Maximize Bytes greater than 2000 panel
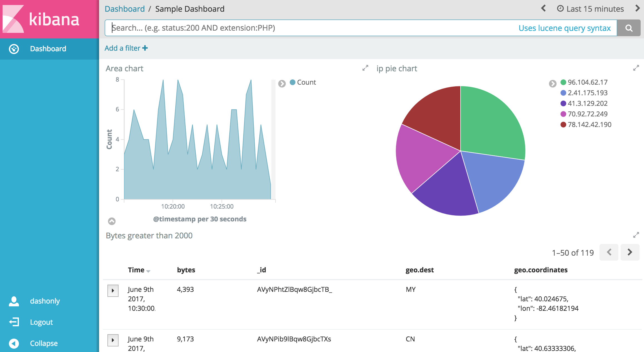 point(636,235)
